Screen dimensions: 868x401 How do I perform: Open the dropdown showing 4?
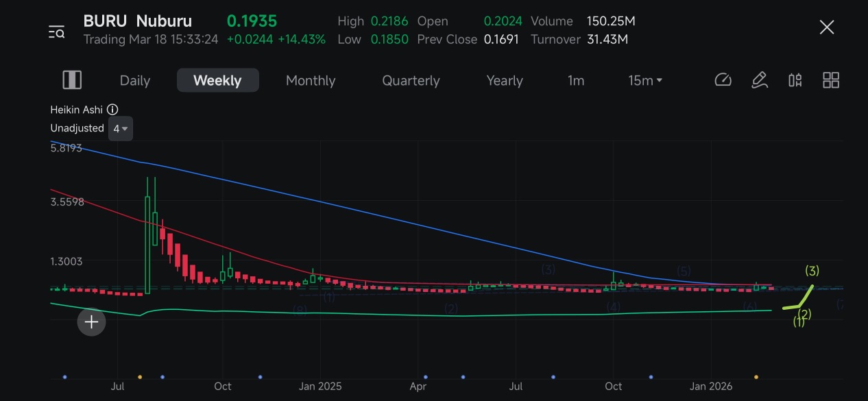click(121, 128)
